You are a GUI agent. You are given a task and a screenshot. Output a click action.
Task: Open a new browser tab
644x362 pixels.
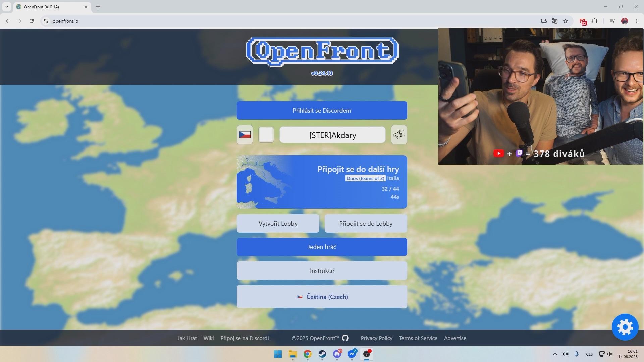click(x=98, y=7)
